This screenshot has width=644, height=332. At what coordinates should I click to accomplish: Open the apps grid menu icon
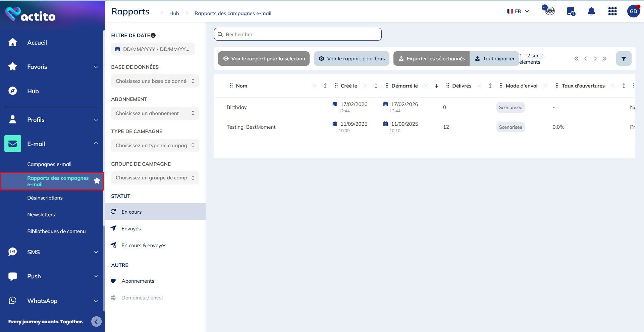click(612, 11)
